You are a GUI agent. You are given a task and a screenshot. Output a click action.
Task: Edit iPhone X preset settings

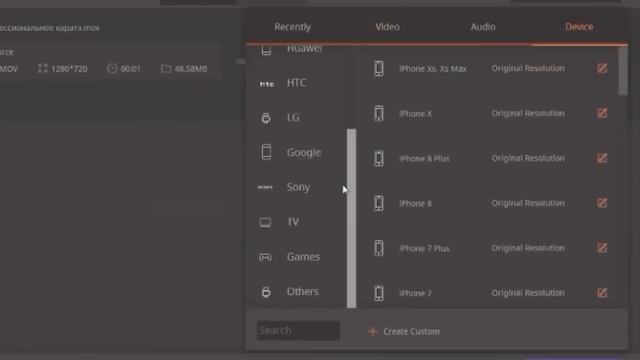click(602, 113)
